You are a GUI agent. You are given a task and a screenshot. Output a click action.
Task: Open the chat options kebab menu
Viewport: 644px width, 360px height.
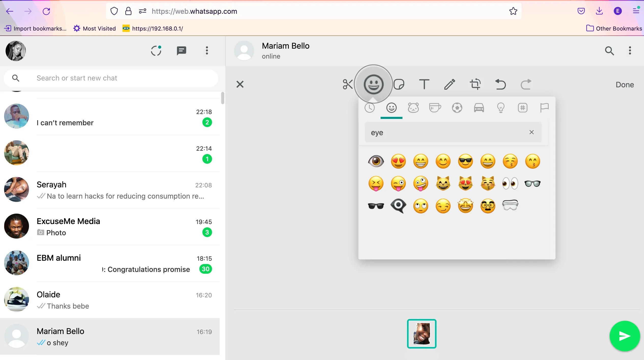[630, 51]
